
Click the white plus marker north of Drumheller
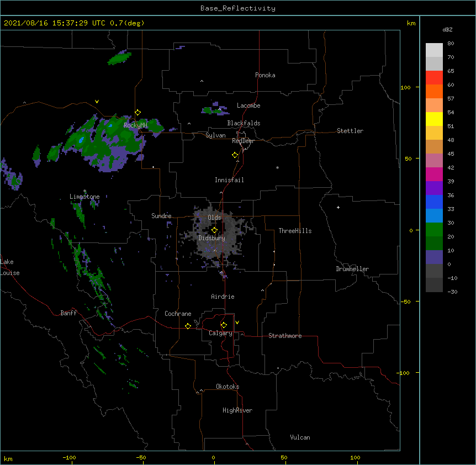[338, 207]
